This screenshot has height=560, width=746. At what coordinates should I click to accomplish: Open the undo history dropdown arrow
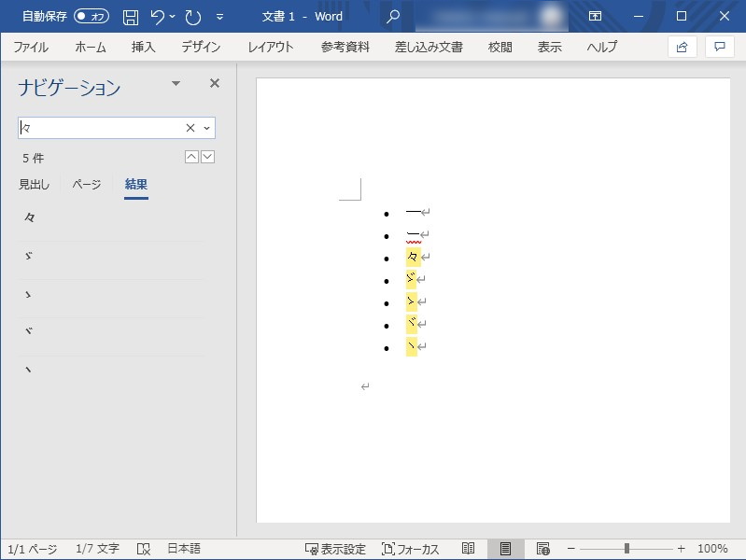[x=172, y=17]
